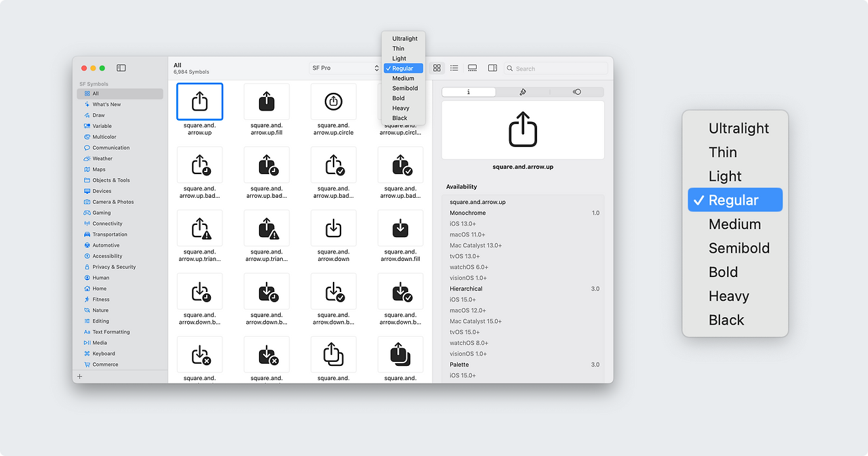Switch to gallery view of symbols
The width and height of the screenshot is (868, 456).
473,68
